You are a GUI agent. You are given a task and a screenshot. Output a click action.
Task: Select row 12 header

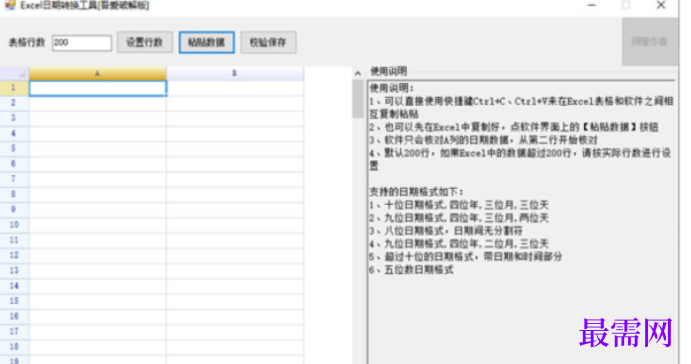[14, 255]
